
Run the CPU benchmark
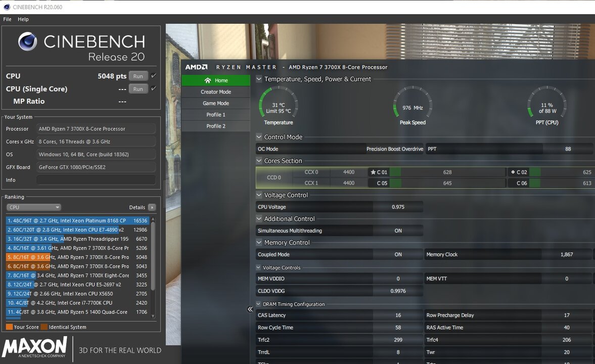[138, 76]
